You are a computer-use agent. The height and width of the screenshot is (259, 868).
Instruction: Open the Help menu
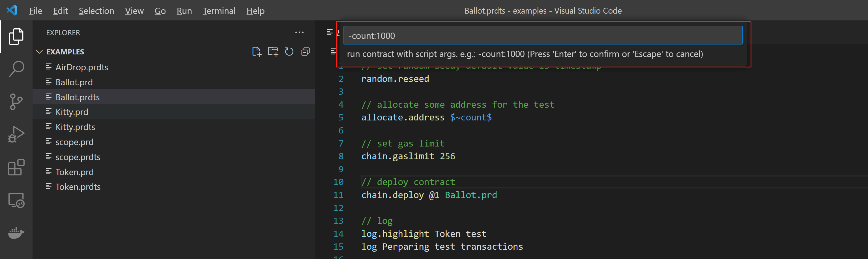tap(255, 11)
